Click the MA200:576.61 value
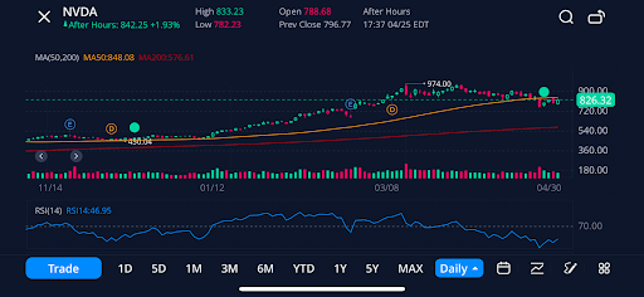Screen dimensions: 644x297 click(166, 58)
